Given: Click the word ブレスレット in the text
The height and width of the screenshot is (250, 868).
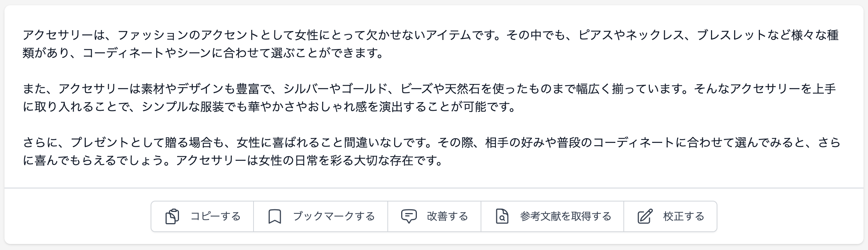Looking at the screenshot, I should pyautogui.click(x=732, y=35).
